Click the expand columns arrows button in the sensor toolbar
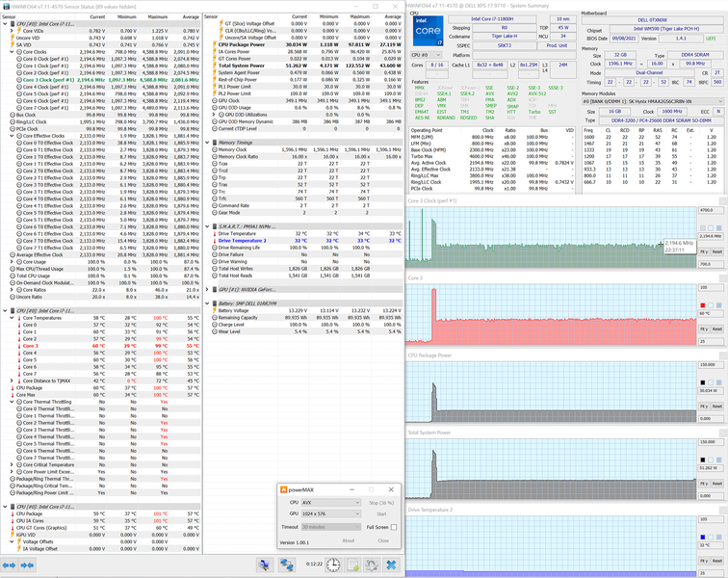The width and height of the screenshot is (728, 578). pos(10,565)
